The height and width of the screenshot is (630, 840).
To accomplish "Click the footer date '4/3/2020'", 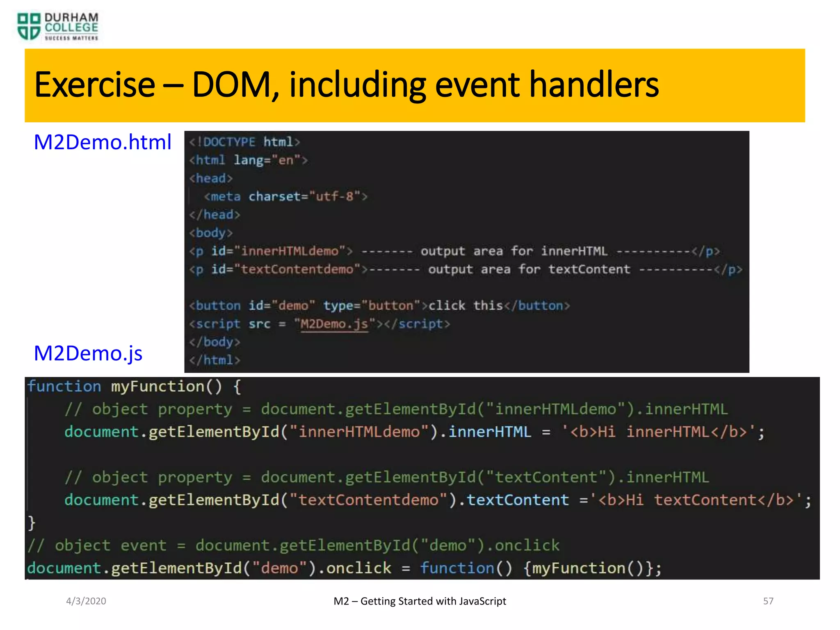I will tap(86, 601).
